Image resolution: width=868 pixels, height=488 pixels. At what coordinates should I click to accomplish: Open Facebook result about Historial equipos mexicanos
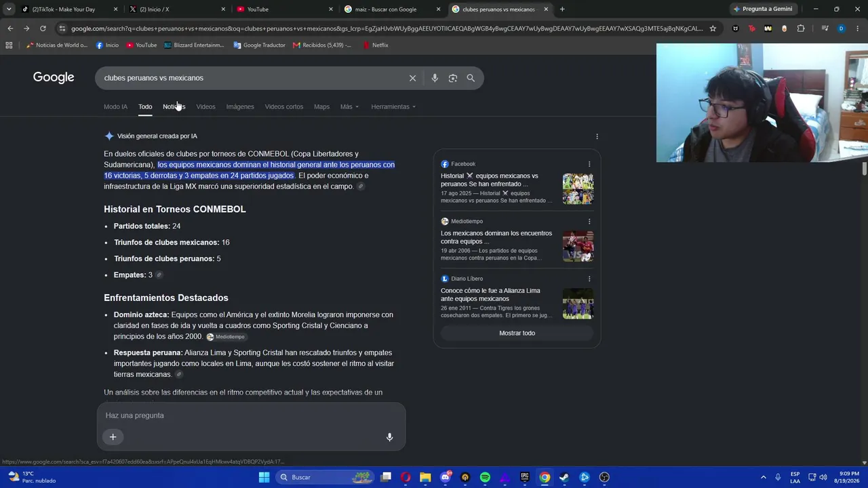coord(490,180)
